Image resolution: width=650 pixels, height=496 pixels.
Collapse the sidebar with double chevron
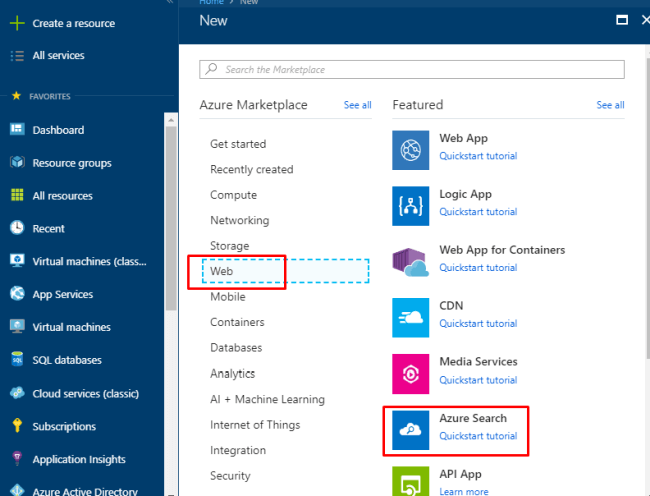[x=170, y=2]
